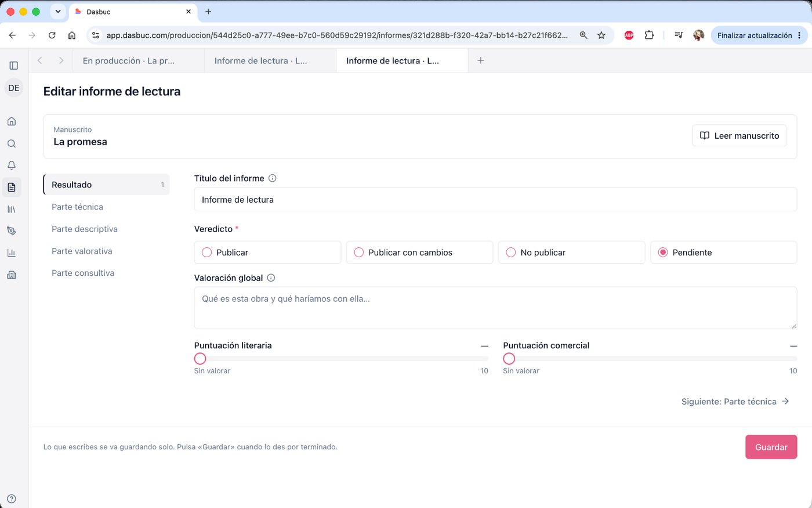Screen dimensions: 812x508
Task: Open the browser tab search dropdown
Action: coord(58,12)
